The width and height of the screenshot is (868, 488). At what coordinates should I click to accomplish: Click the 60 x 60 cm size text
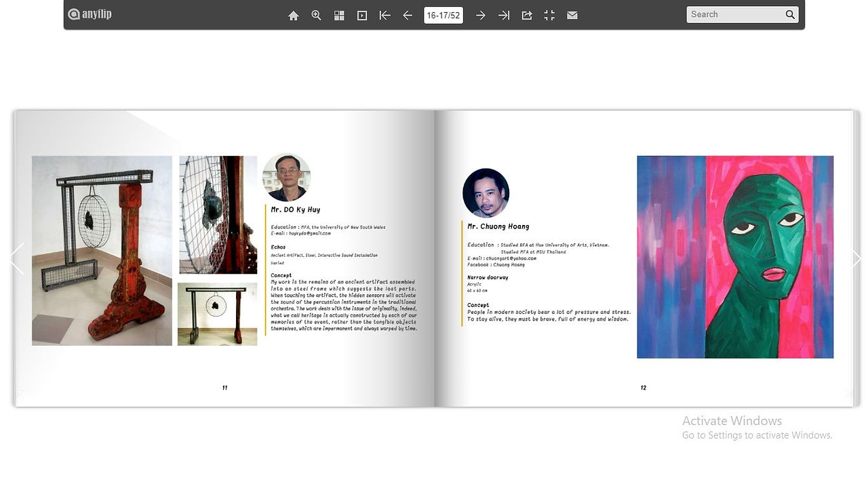pyautogui.click(x=477, y=291)
